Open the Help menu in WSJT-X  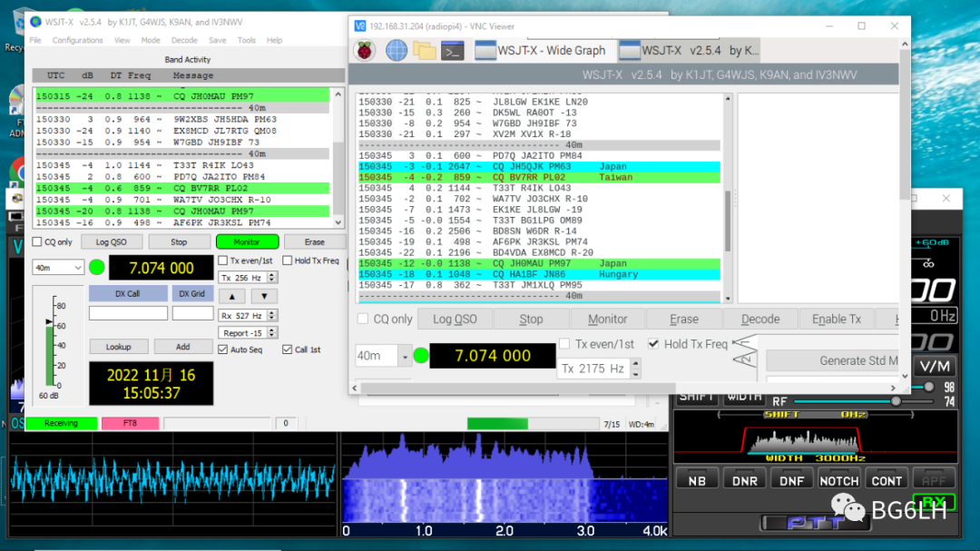pyautogui.click(x=274, y=40)
